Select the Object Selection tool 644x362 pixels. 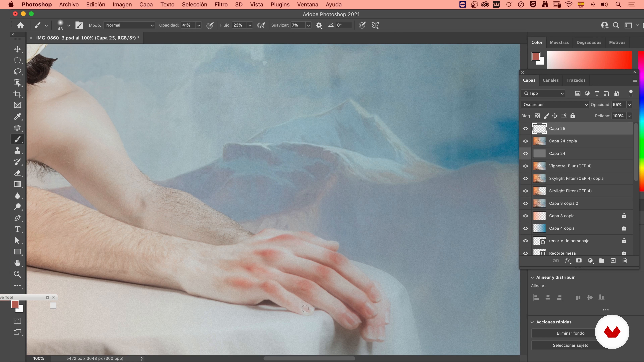(x=17, y=83)
